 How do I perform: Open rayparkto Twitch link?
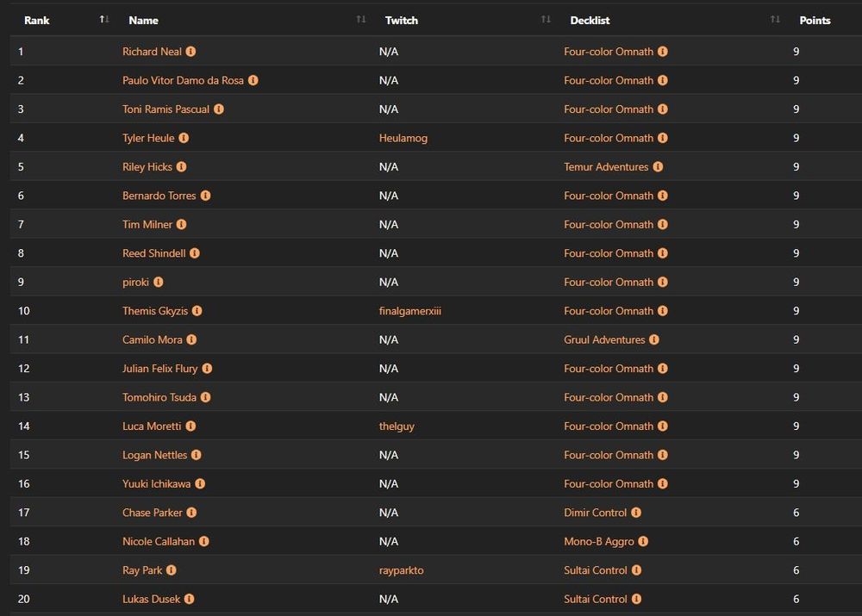401,570
